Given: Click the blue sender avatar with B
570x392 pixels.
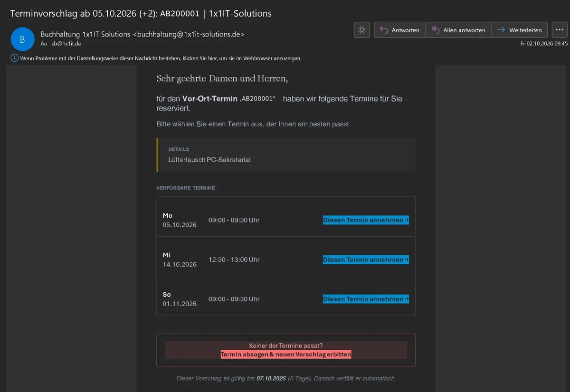Looking at the screenshot, I should [x=22, y=39].
